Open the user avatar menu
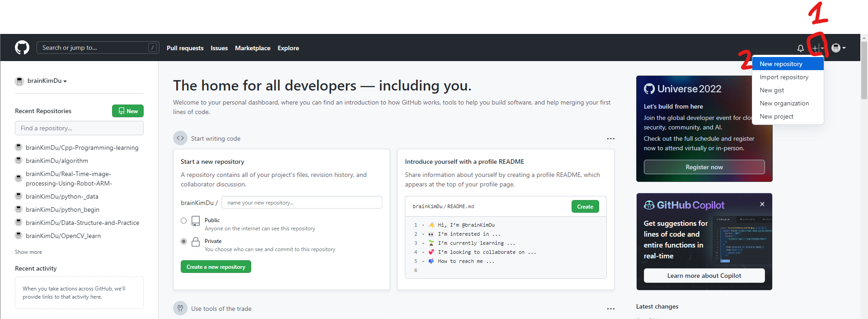The width and height of the screenshot is (868, 319). click(838, 48)
